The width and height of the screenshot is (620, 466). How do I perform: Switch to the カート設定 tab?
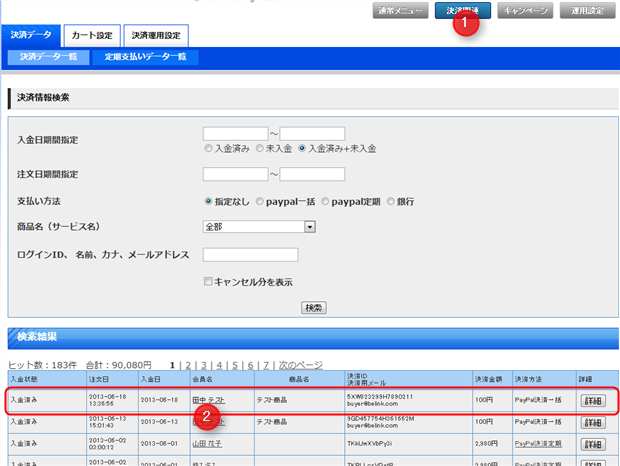92,36
